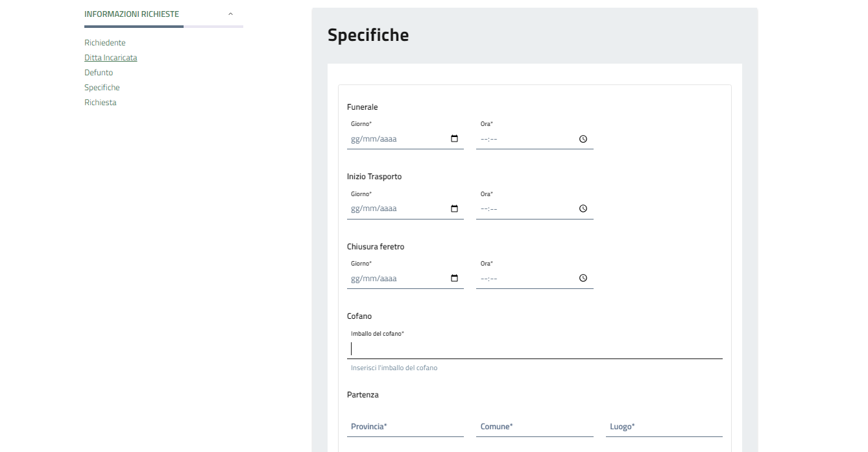This screenshot has height=452, width=868.
Task: Open the Chiusura feretro clock picker icon
Action: pyautogui.click(x=583, y=279)
